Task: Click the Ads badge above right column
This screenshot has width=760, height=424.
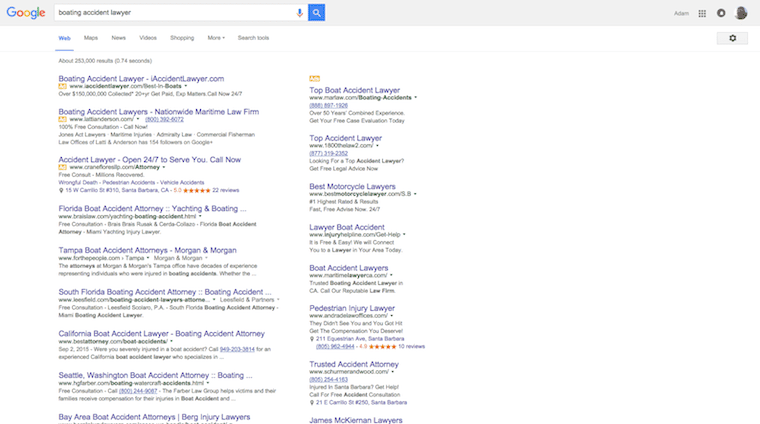Action: [315, 79]
